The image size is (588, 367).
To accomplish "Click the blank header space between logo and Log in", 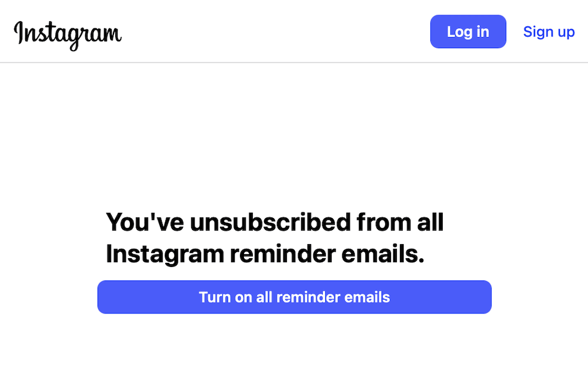I will 276,32.
